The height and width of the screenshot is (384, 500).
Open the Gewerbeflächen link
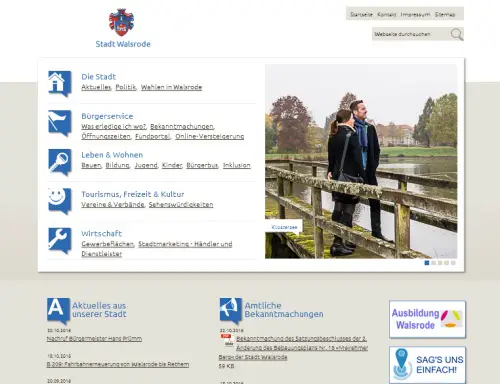(108, 244)
